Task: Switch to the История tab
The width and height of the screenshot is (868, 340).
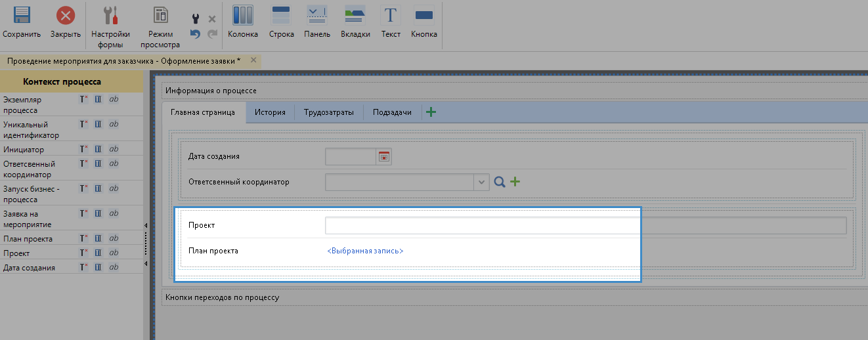Action: (270, 112)
